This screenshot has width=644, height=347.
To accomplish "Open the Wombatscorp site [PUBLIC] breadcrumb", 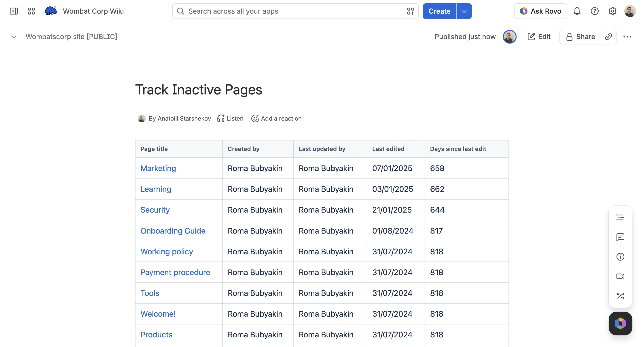I will 71,37.
